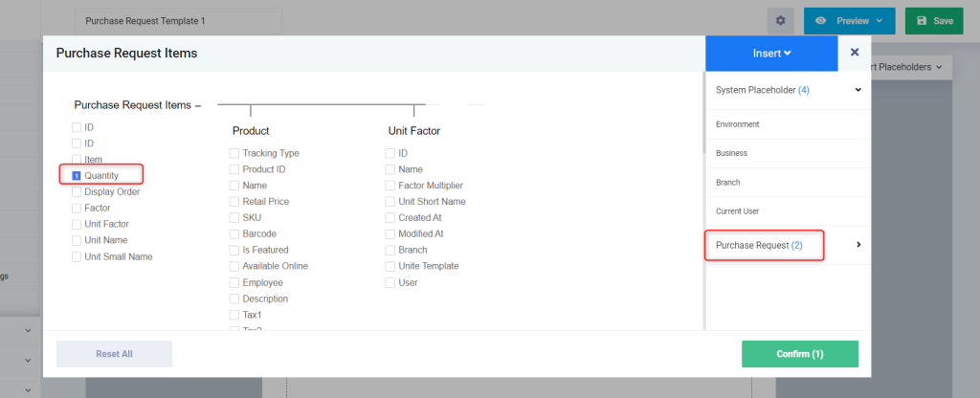Viewport: 980px width, 398px height.
Task: Check the Modified At checkbox
Action: click(x=390, y=233)
